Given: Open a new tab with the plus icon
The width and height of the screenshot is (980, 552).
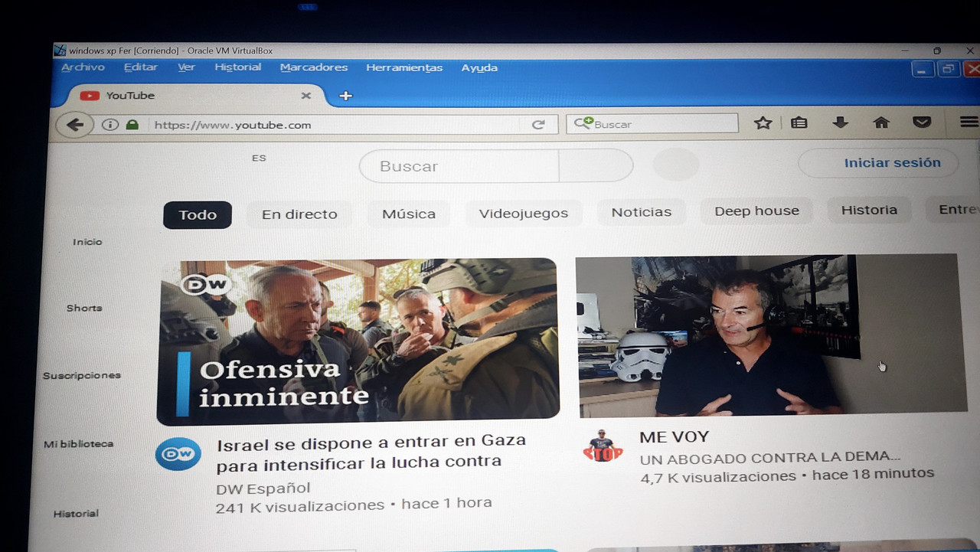Looking at the screenshot, I should (345, 96).
